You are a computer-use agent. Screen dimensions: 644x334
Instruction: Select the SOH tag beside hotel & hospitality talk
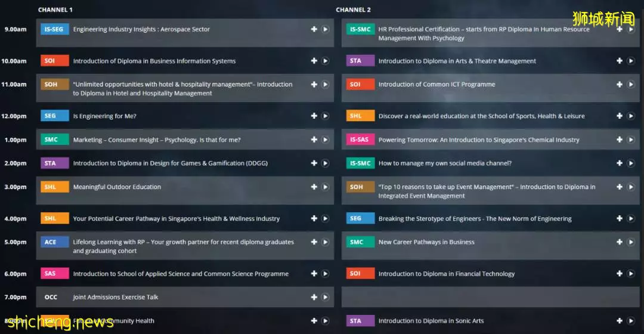[x=55, y=84]
